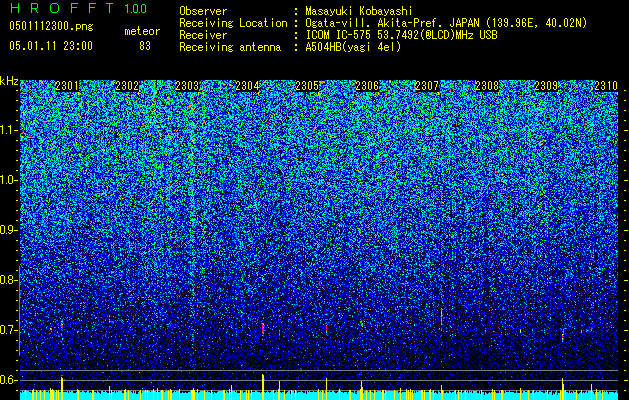Click the 2310 time marker
The image size is (629, 400).
click(x=606, y=86)
